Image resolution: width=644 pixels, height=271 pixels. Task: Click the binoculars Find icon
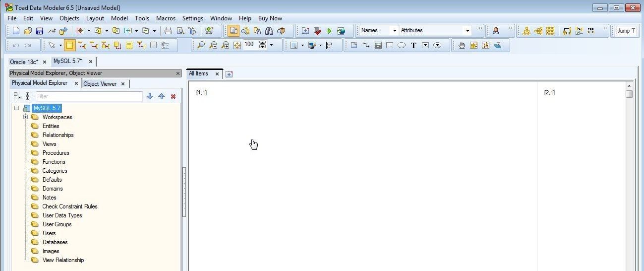[x=269, y=31]
